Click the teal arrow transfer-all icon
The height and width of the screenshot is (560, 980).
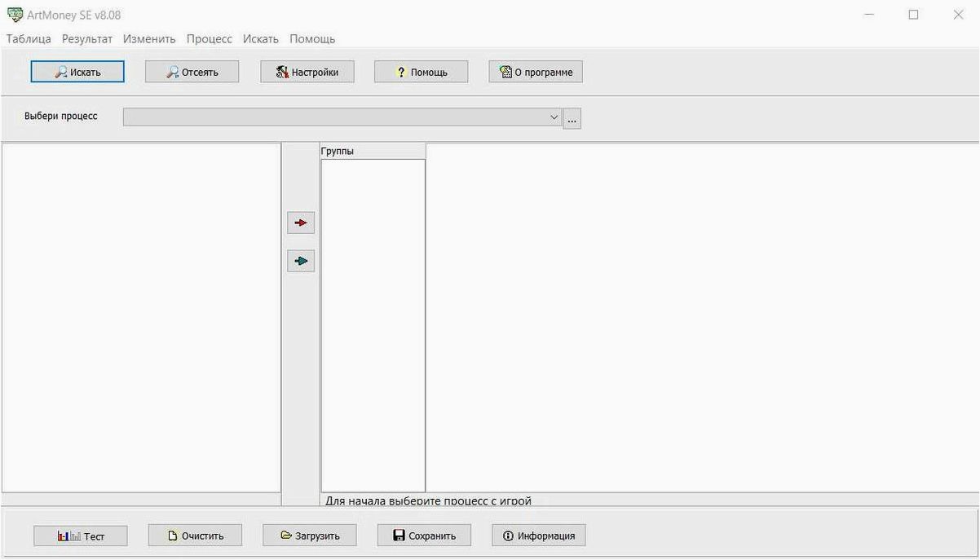point(301,261)
